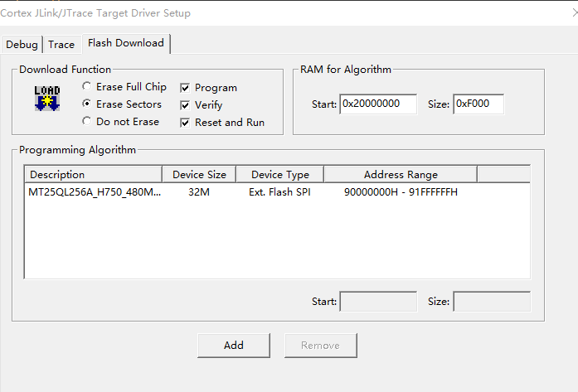The image size is (578, 392).
Task: Click RAM for Algorithm Size field
Action: click(x=478, y=104)
